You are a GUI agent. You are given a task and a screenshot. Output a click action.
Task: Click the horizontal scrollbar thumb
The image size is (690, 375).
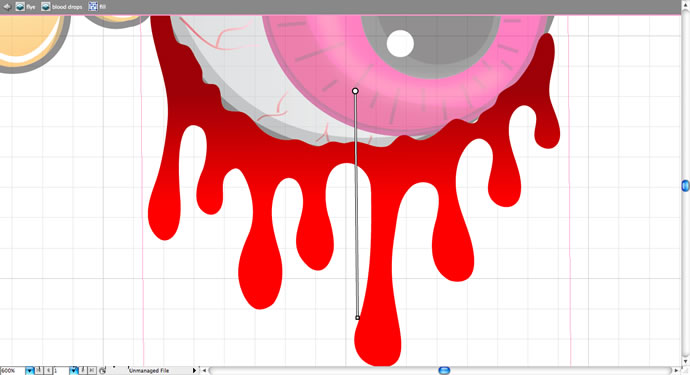click(x=444, y=371)
